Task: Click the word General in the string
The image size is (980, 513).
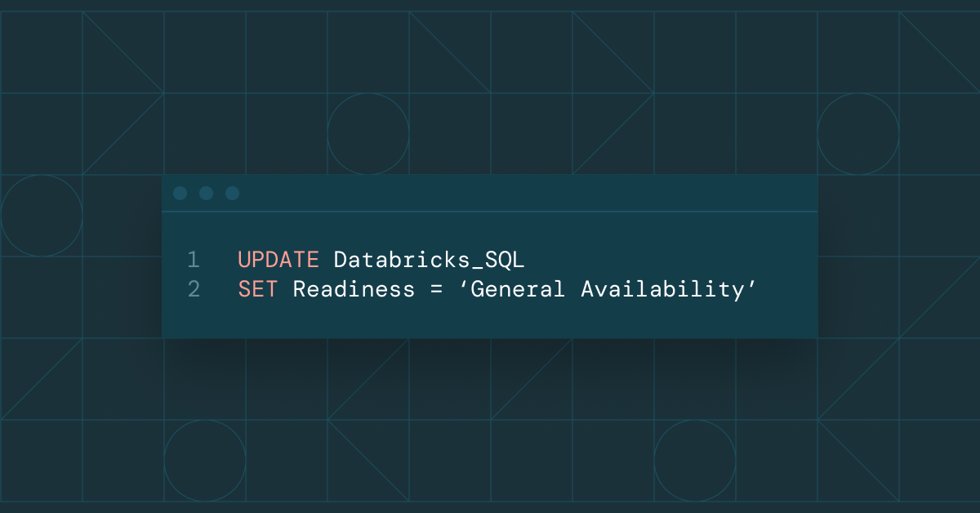Action: tap(517, 288)
